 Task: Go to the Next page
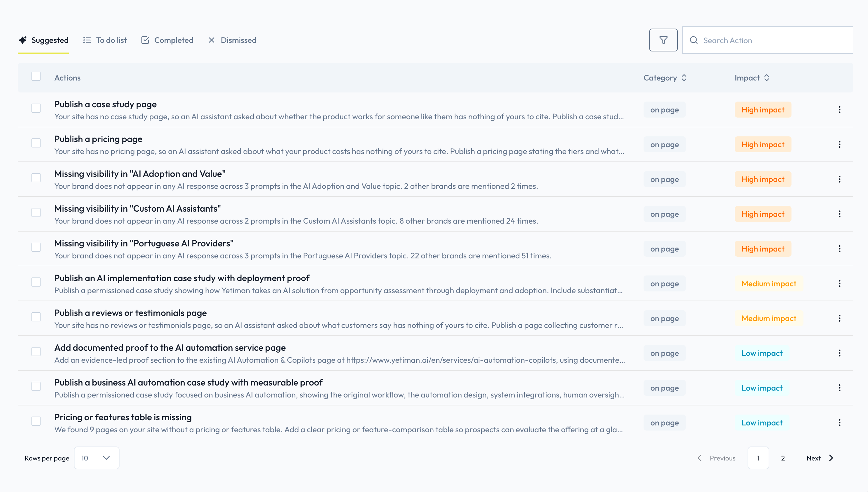coord(820,458)
